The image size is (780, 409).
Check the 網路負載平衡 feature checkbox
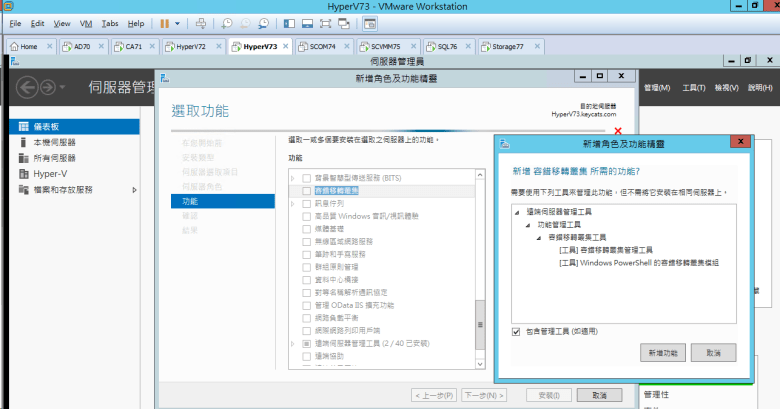pos(306,316)
